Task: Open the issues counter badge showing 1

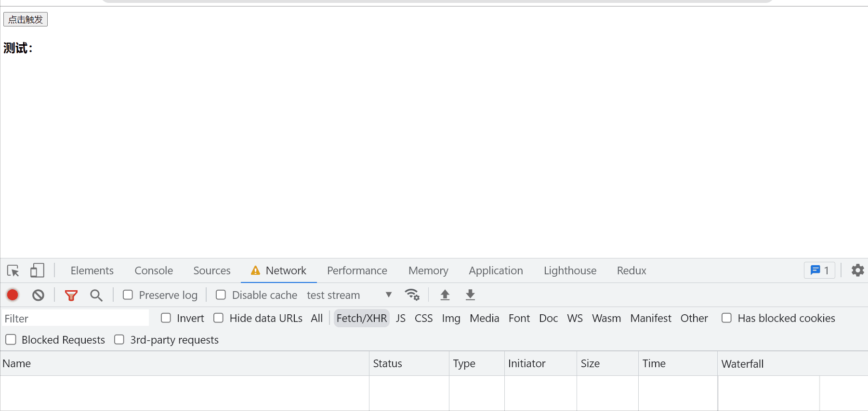Action: (819, 270)
